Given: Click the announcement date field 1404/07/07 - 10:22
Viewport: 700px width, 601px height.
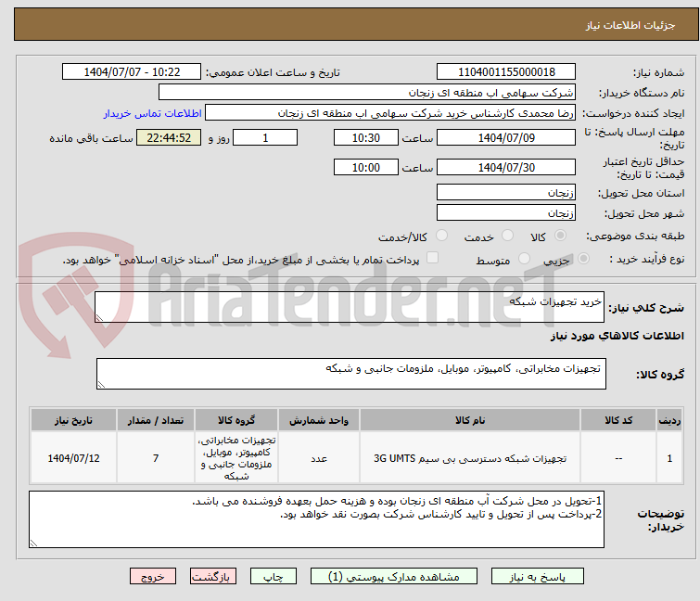Looking at the screenshot, I should point(132,72).
